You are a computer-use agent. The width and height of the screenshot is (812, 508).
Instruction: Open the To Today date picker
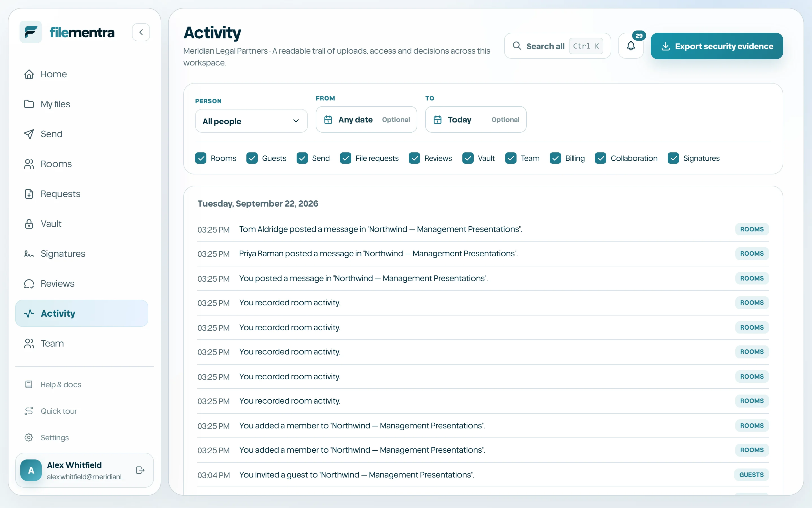tap(476, 120)
